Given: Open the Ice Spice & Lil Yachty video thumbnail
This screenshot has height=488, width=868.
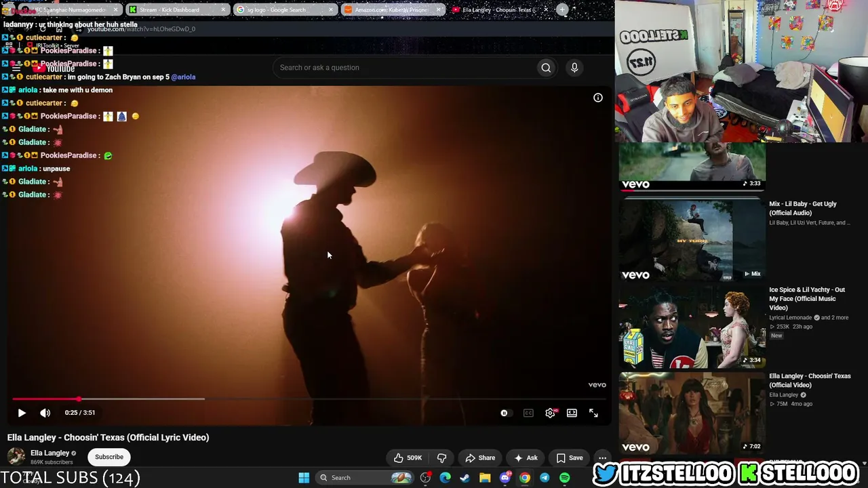Looking at the screenshot, I should tap(692, 326).
